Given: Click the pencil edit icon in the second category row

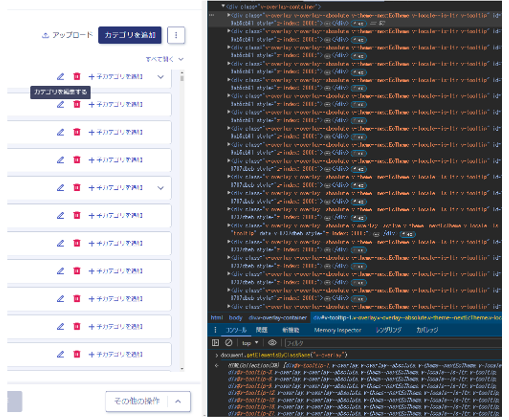Looking at the screenshot, I should point(61,104).
